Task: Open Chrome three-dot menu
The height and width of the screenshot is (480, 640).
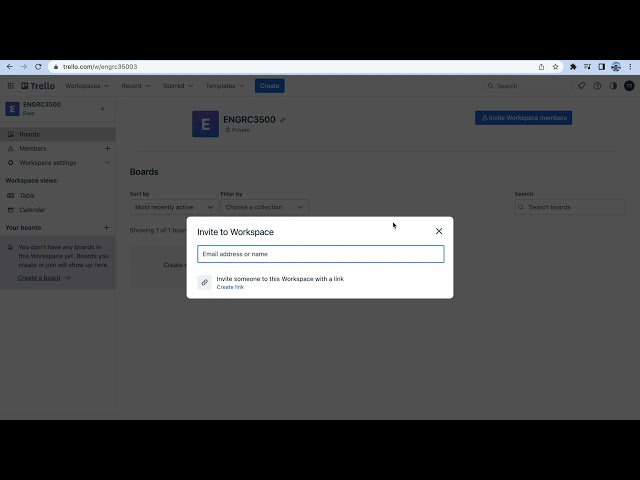Action: 630,67
